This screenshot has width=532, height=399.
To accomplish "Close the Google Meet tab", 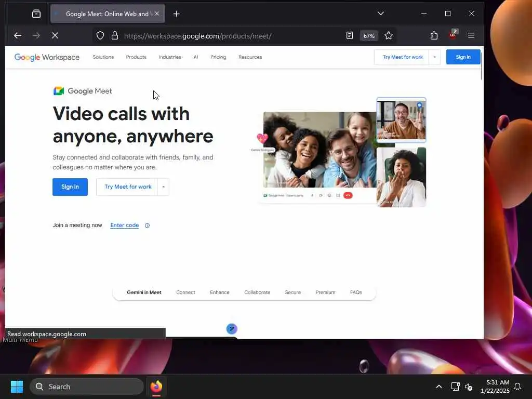I will tap(157, 14).
